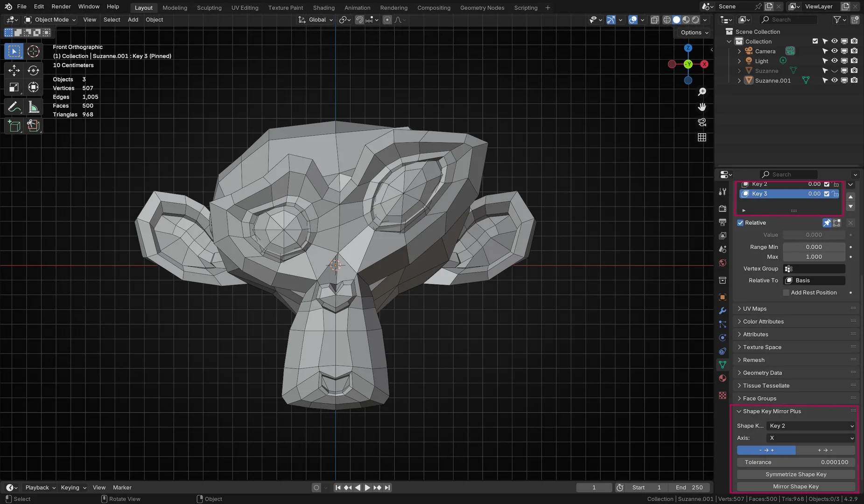Hide Camera in viewport eye icon
This screenshot has width=864, height=504.
click(834, 51)
